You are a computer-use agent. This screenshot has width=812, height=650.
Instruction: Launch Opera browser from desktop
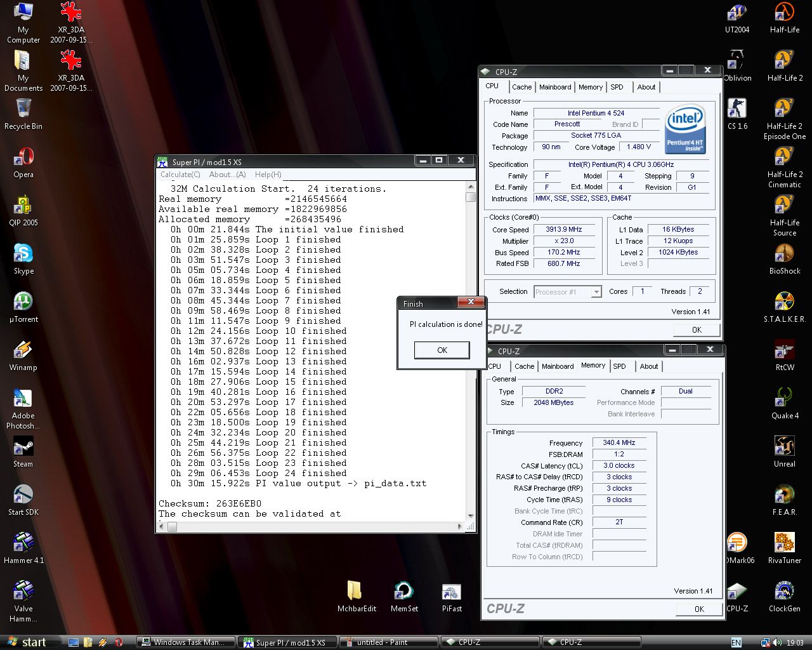tap(23, 162)
